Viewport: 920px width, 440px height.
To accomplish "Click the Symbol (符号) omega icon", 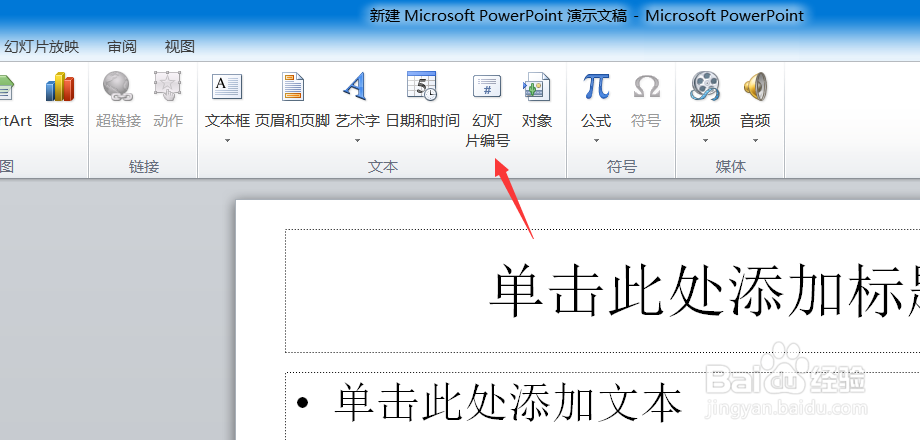I will [x=646, y=87].
